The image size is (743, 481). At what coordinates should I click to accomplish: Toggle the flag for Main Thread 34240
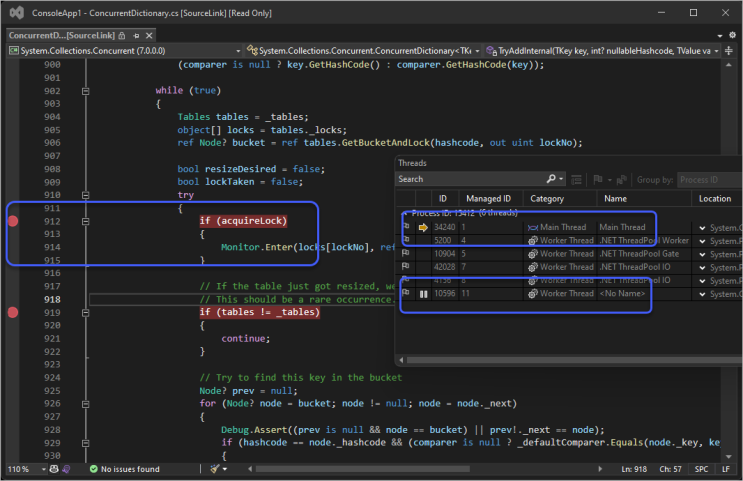pyautogui.click(x=406, y=227)
